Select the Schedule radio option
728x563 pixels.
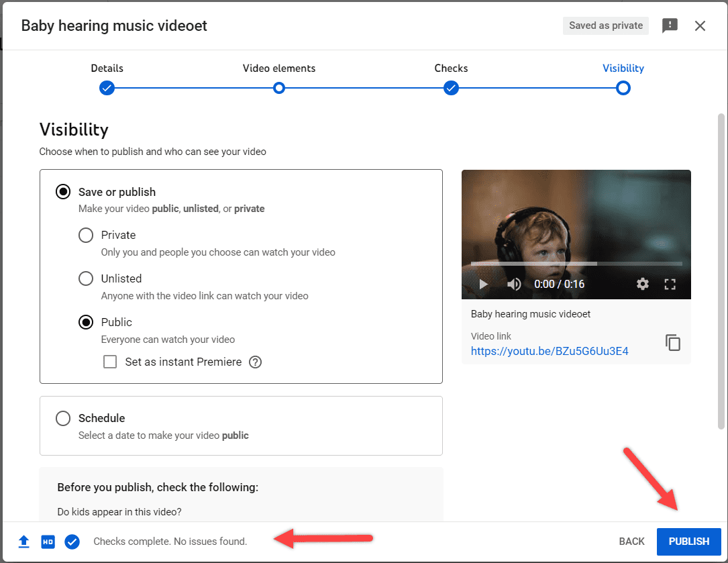tap(63, 419)
